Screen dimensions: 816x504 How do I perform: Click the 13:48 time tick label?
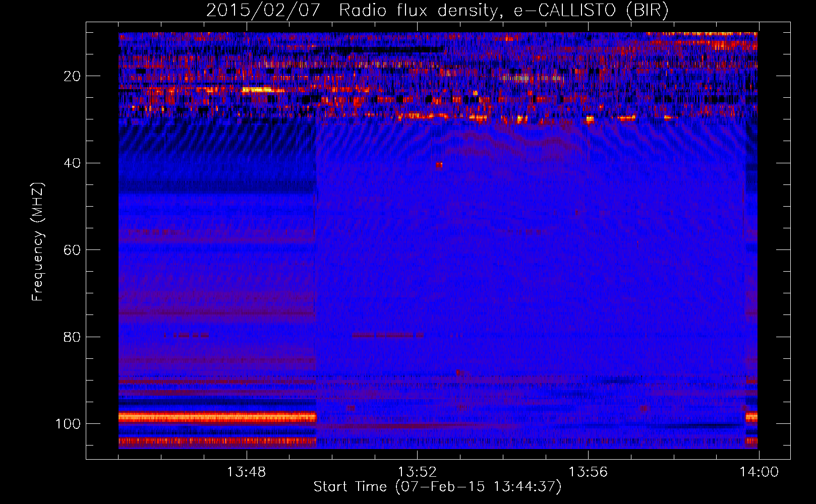point(246,472)
